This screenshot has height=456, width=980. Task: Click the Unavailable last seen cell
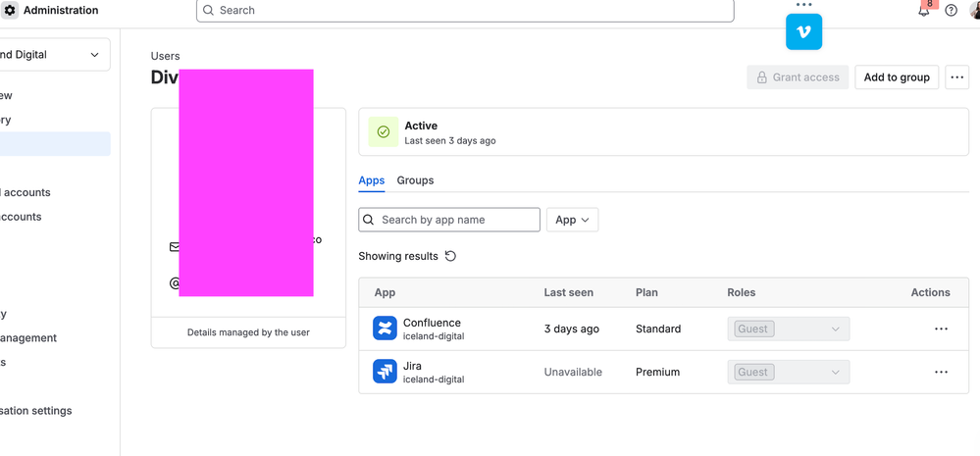pos(573,373)
